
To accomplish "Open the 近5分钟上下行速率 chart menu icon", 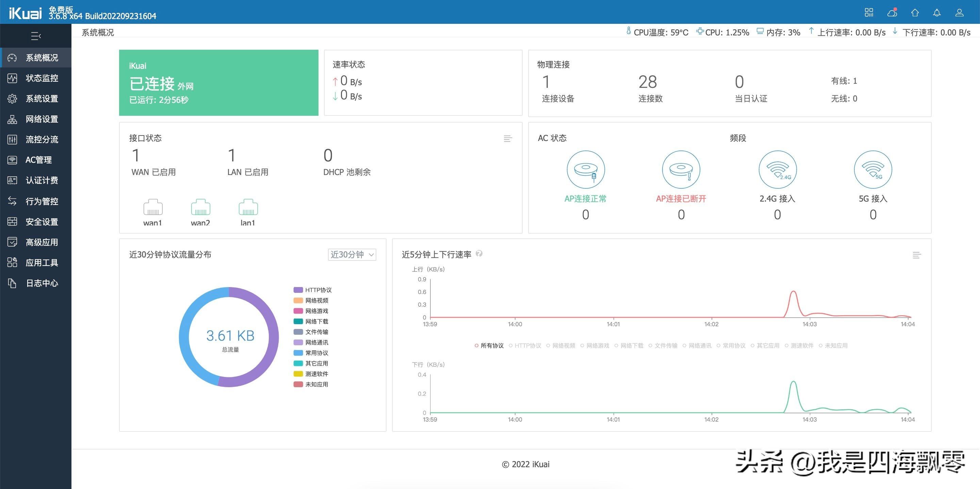I will coord(917,255).
